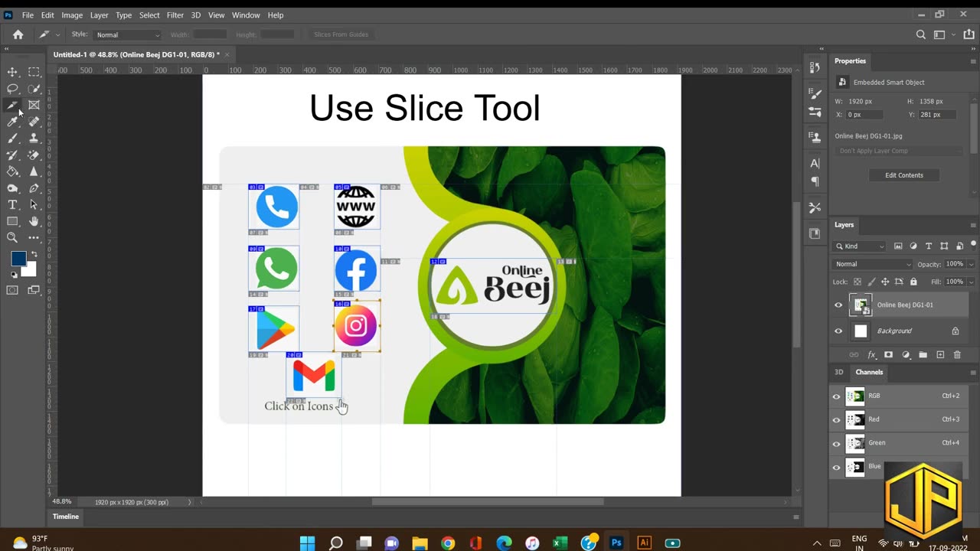Select the Quick Selection tool

click(x=34, y=89)
